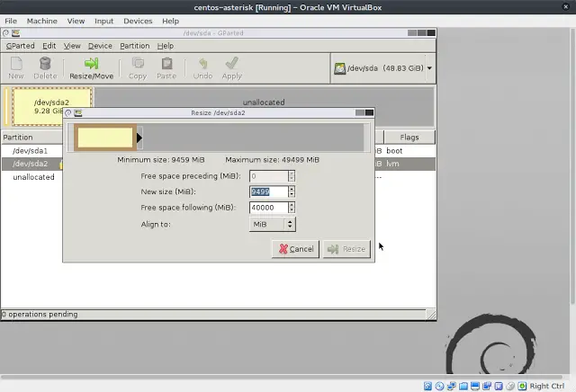Click VirtualBox hard disk activity status icon
This screenshot has height=392, width=576.
[427, 386]
